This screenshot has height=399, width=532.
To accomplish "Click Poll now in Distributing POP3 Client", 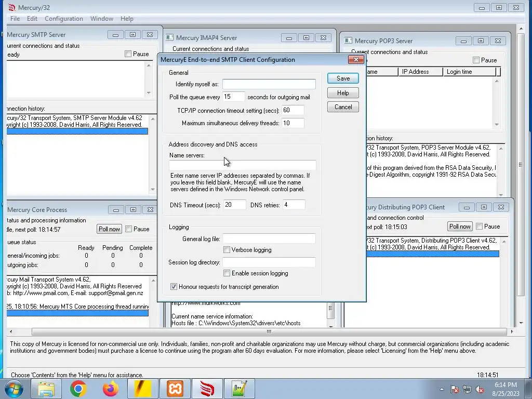I will [460, 227].
